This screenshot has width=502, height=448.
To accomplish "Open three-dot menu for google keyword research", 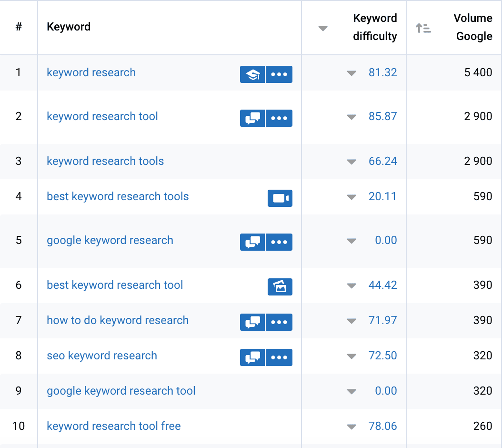I will pos(279,242).
